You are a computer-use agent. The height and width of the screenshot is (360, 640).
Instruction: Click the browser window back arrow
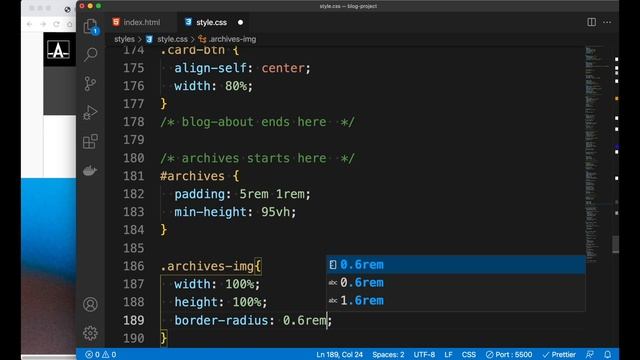[x=29, y=24]
